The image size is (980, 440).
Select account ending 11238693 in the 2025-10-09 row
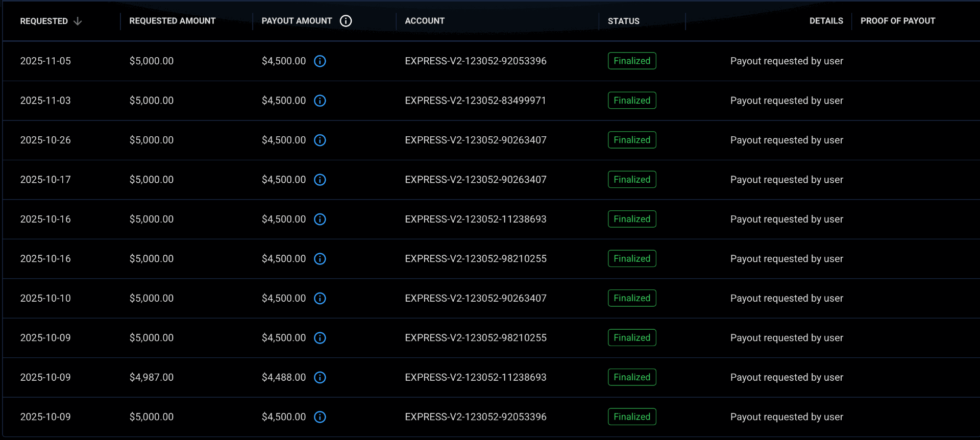point(476,378)
